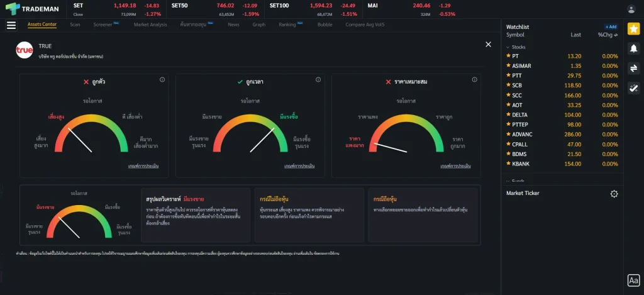
Task: Close the TRUE analysis panel
Action: (x=488, y=44)
